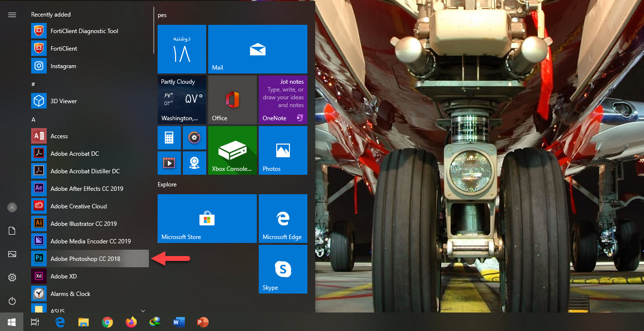Launch the Movies & TV small tile
The image size is (644, 331).
[169, 163]
